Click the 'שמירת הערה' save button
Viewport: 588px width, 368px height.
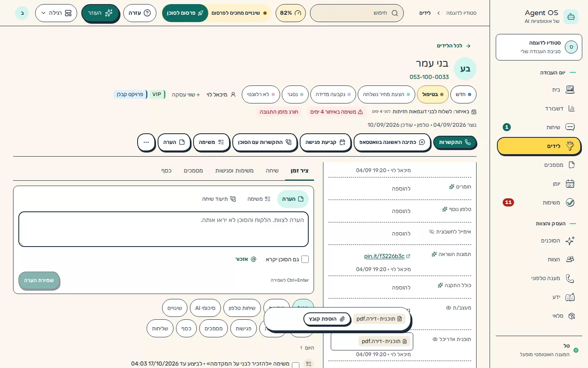click(39, 280)
